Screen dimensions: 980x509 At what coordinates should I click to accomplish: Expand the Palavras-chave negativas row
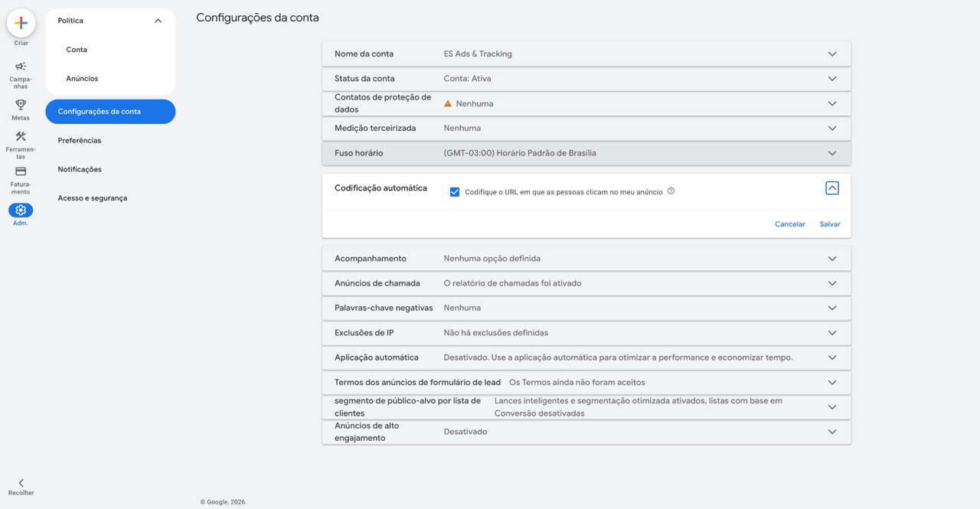(x=586, y=308)
